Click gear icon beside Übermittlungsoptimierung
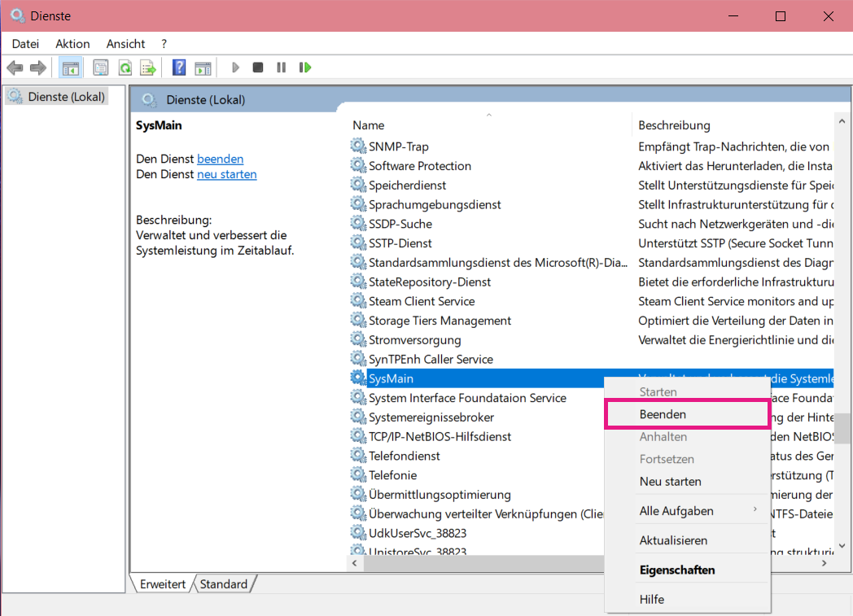Image resolution: width=853 pixels, height=616 pixels. [x=358, y=494]
